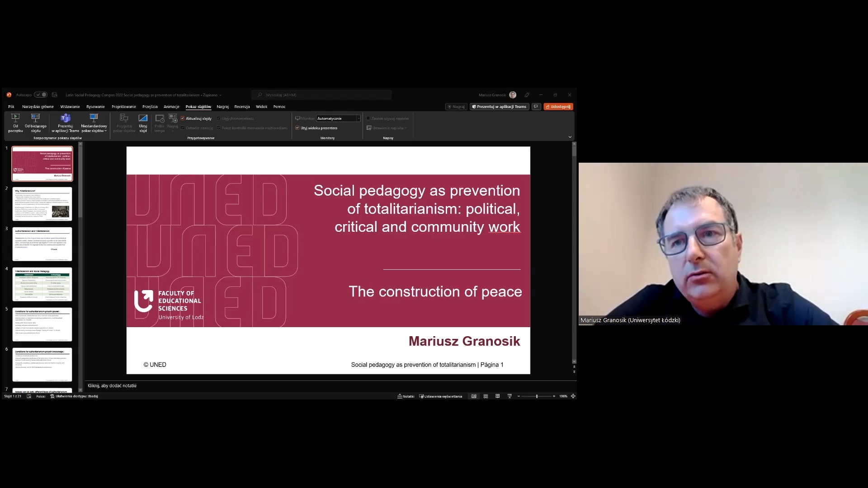Screen dimensions: 868x488
Task: Click the save icon next to Autozapis
Action: point(55,95)
